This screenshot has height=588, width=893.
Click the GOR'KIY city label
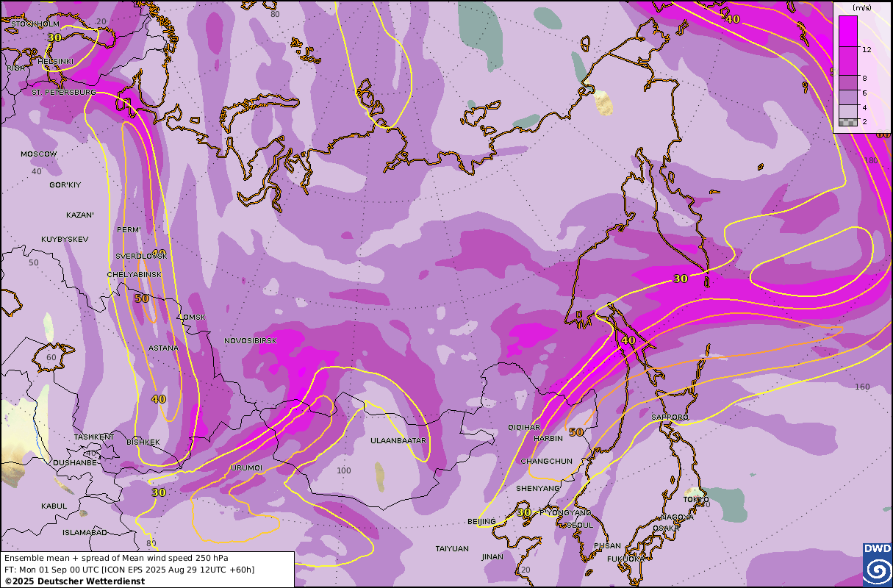point(65,184)
